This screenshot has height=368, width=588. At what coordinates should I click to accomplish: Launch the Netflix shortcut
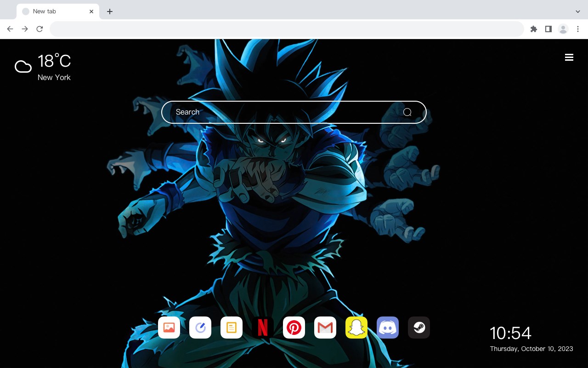pos(263,328)
